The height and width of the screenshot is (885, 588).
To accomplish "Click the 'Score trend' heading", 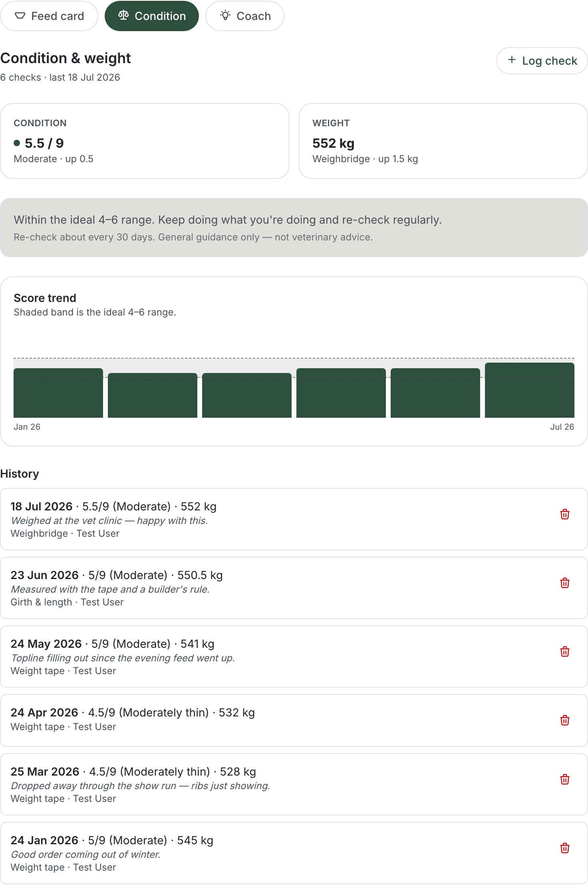I will click(45, 298).
